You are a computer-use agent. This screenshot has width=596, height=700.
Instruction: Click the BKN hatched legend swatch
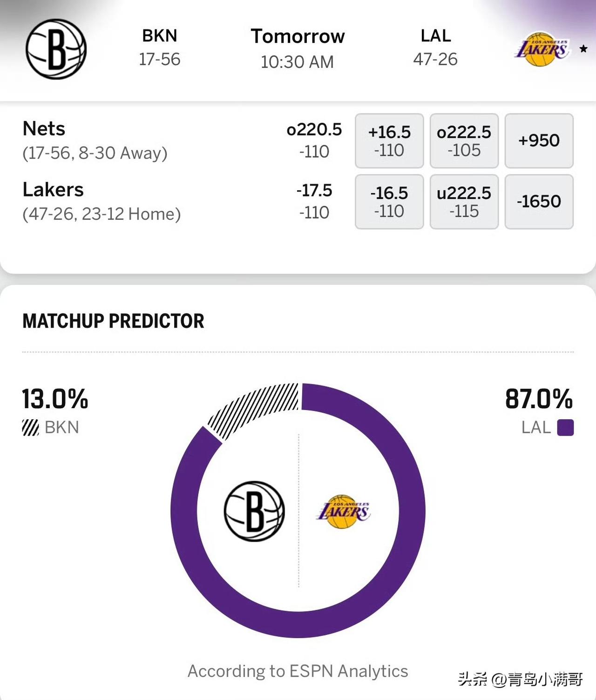pos(31,427)
